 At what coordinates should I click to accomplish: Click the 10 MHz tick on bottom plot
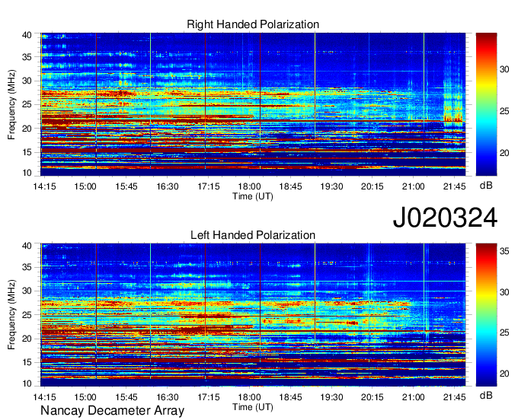pos(27,383)
